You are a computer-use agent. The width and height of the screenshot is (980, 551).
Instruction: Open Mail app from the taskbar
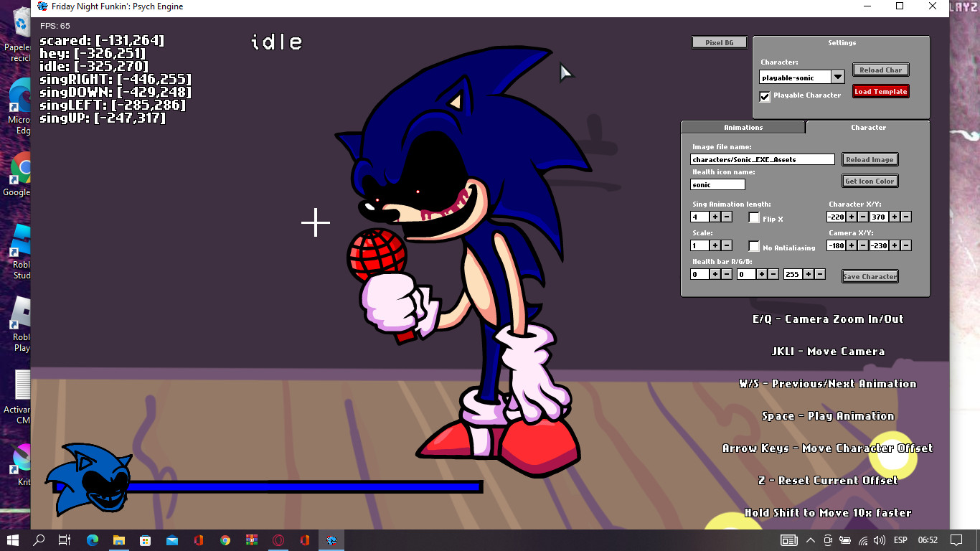click(171, 540)
